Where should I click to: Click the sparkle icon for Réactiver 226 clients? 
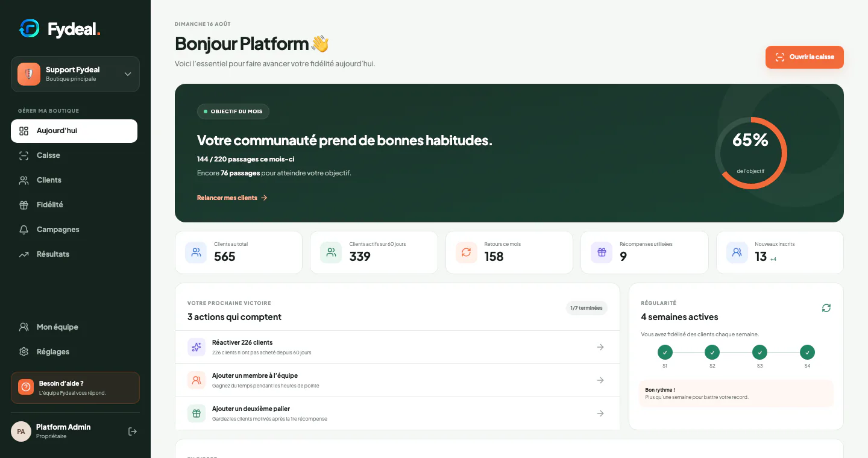coord(197,347)
